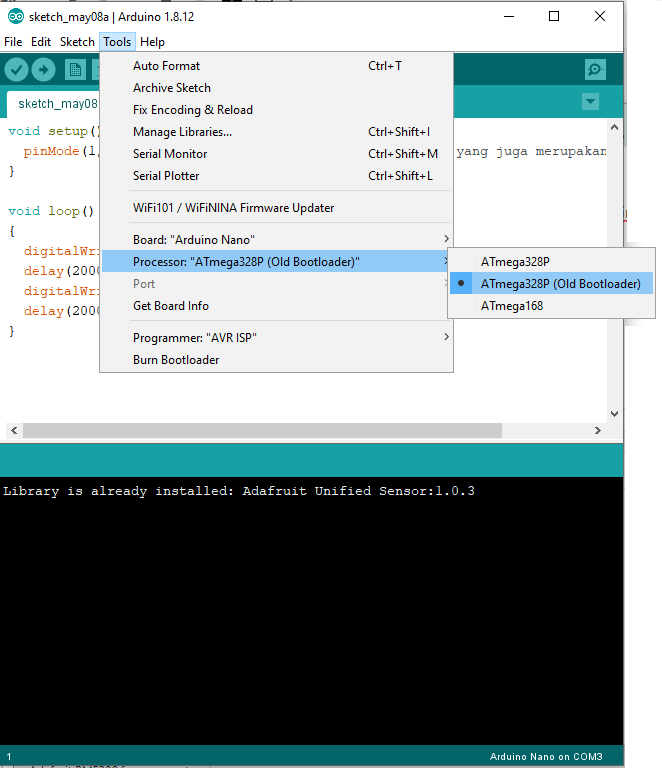This screenshot has width=662, height=768.
Task: Click the horizontal scrollbar thumb
Action: tap(262, 431)
